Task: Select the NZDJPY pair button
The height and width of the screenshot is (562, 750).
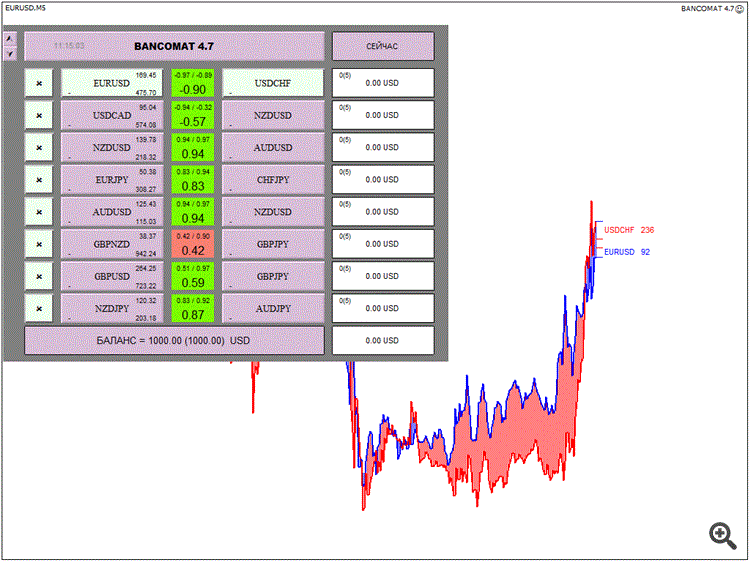Action: [112, 309]
